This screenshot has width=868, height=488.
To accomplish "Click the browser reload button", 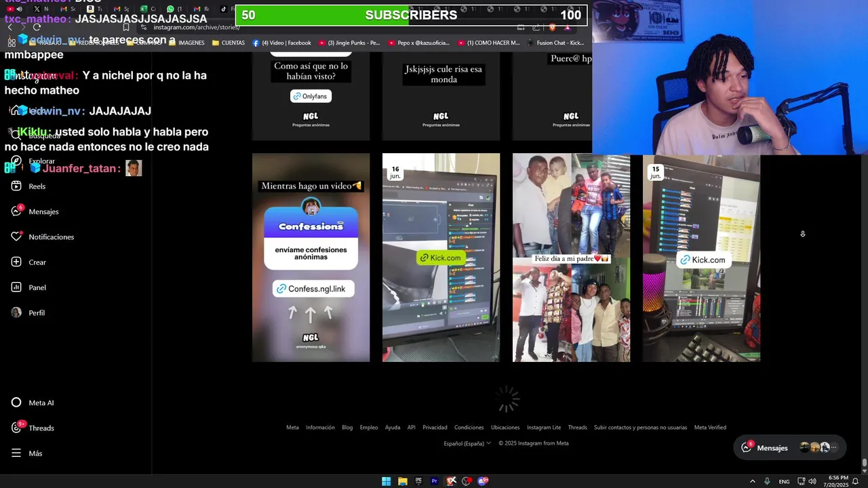I will point(37,27).
